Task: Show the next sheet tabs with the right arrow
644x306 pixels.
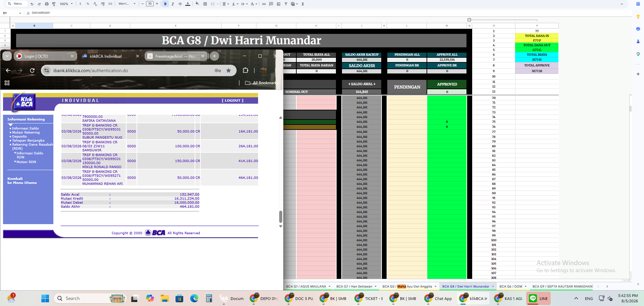Action: pyautogui.click(x=607, y=287)
